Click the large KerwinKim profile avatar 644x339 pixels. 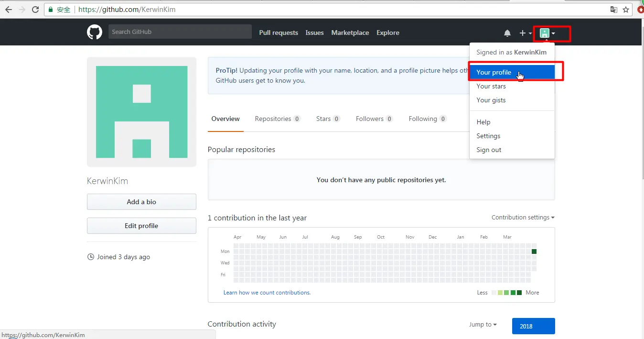[x=141, y=112]
